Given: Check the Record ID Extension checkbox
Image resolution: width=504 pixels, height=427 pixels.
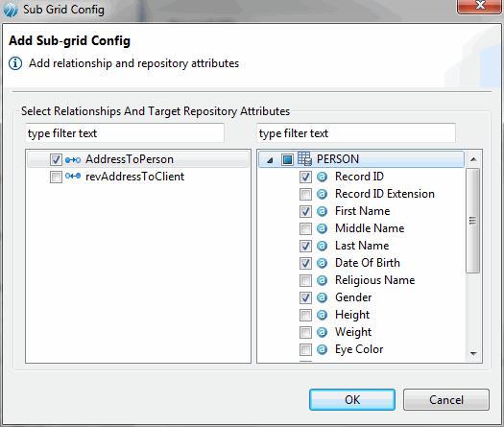Looking at the screenshot, I should pos(305,194).
